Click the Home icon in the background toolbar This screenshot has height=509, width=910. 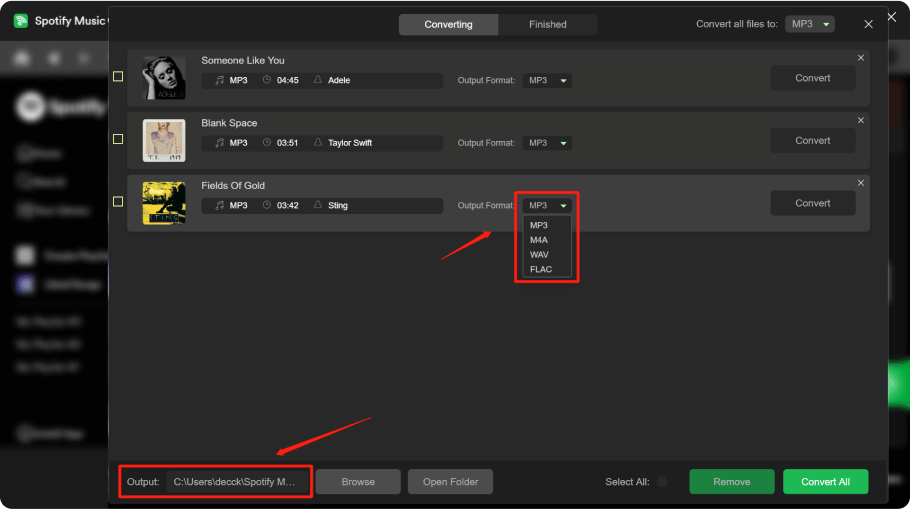[x=21, y=58]
